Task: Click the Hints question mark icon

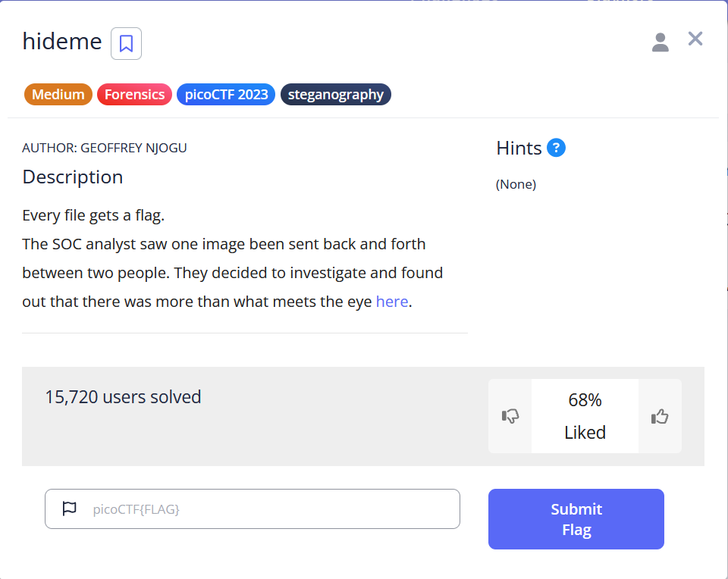Action: pyautogui.click(x=556, y=148)
